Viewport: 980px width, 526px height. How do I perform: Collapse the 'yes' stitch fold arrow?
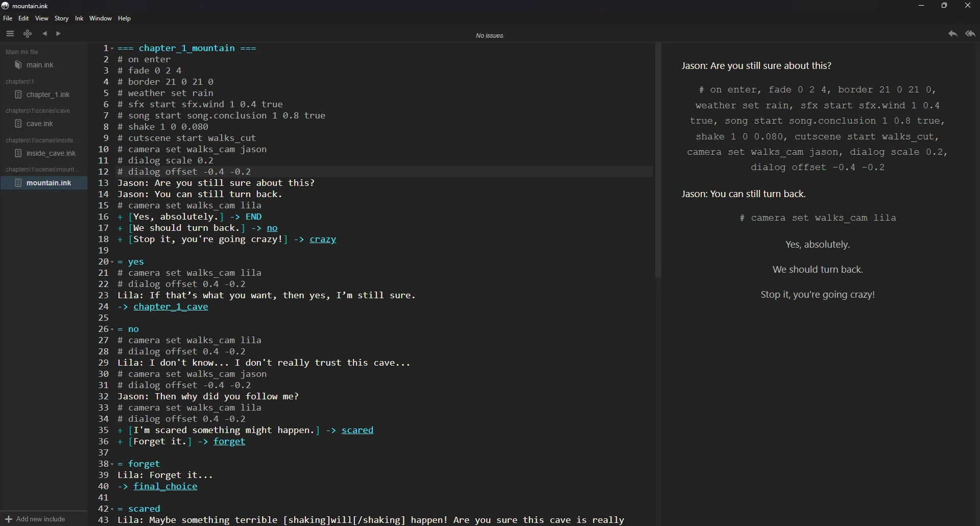(x=112, y=262)
